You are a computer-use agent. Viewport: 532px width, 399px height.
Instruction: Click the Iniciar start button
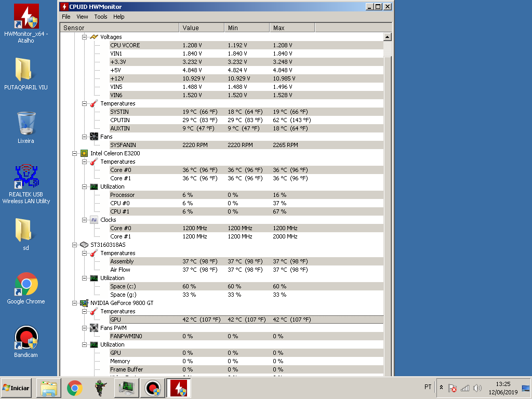click(16, 388)
